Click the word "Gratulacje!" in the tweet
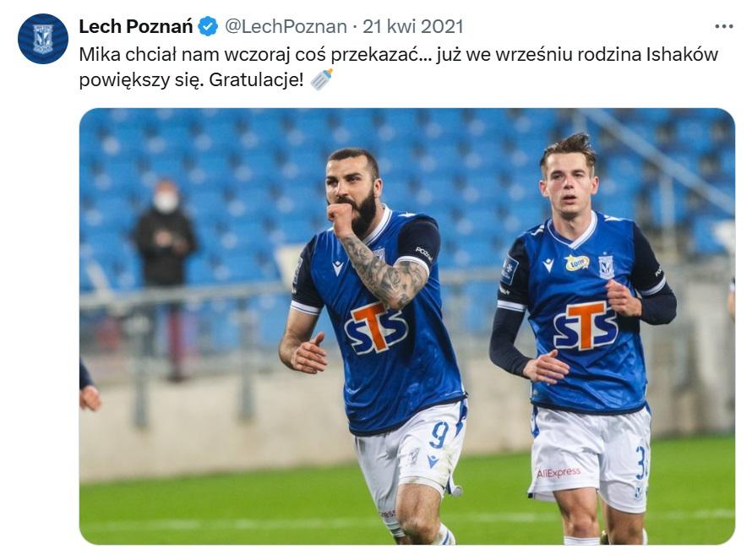The height and width of the screenshot is (560, 752). [256, 80]
